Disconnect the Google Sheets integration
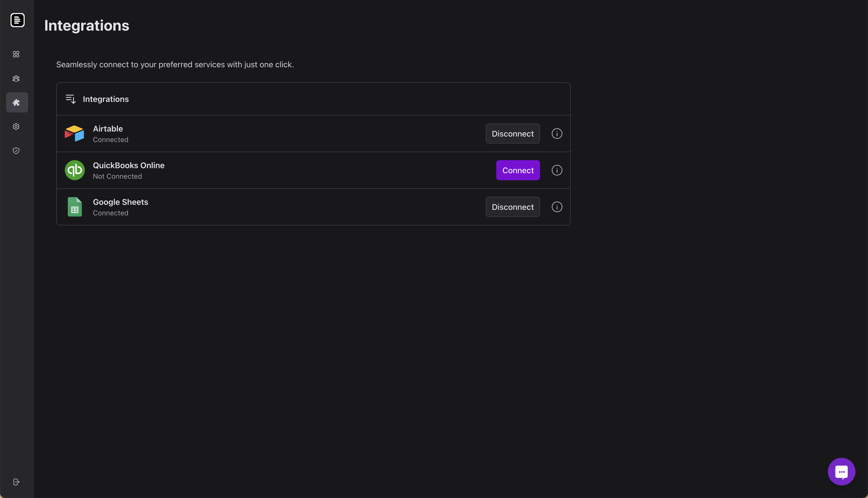Screen dimensions: 868x498 coord(512,207)
